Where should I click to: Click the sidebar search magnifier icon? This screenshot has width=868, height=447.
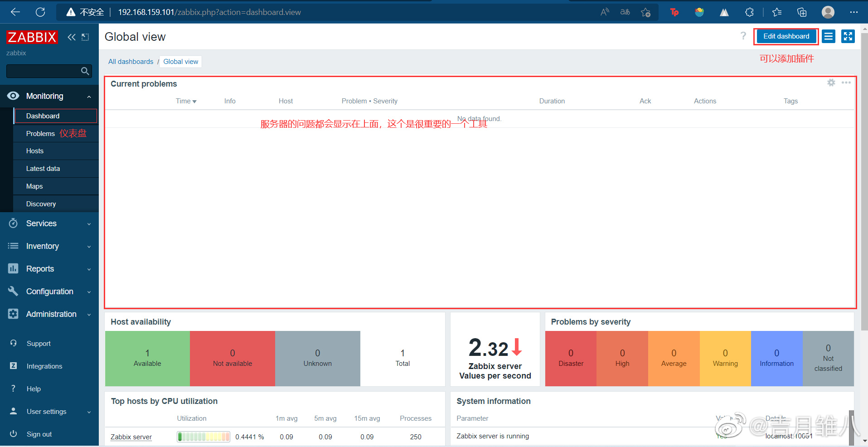(85, 71)
